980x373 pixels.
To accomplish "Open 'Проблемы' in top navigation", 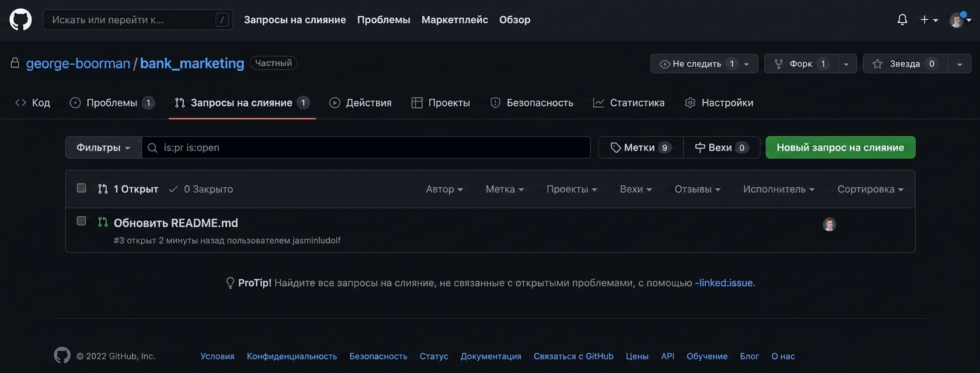I will (x=384, y=20).
